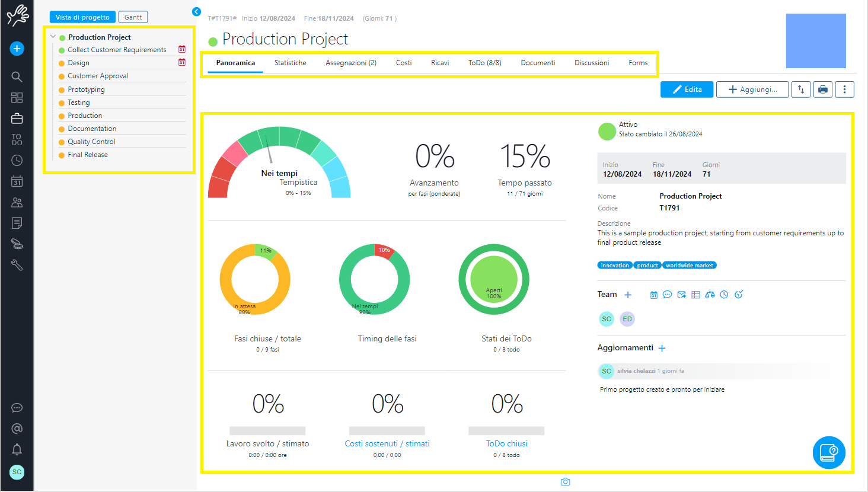This screenshot has height=492, width=868.
Task: Switch to Gantt view
Action: pyautogui.click(x=133, y=17)
